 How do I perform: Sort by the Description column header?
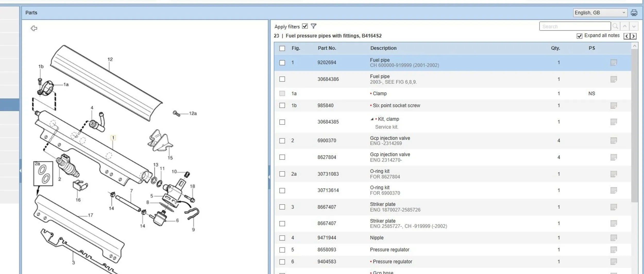pos(383,48)
